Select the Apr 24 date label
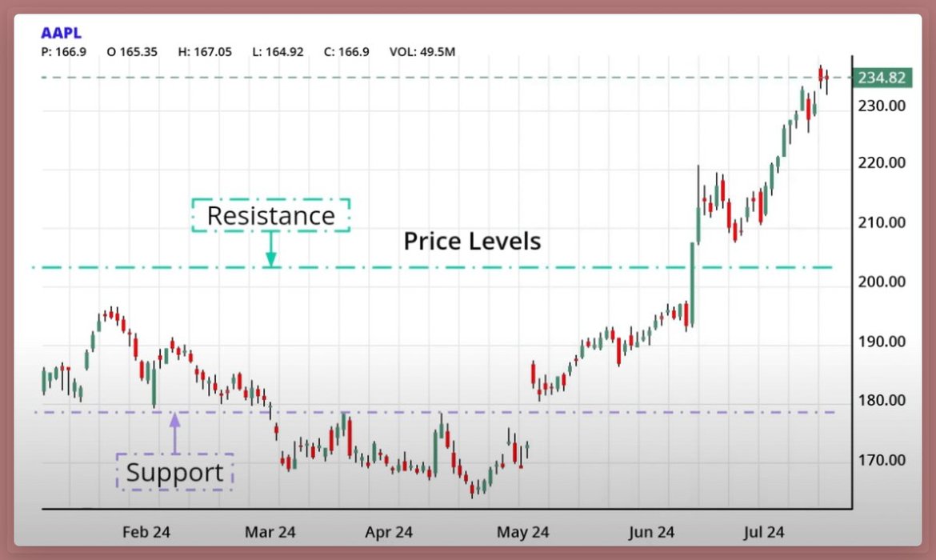Screen dimensions: 936x560 389,532
